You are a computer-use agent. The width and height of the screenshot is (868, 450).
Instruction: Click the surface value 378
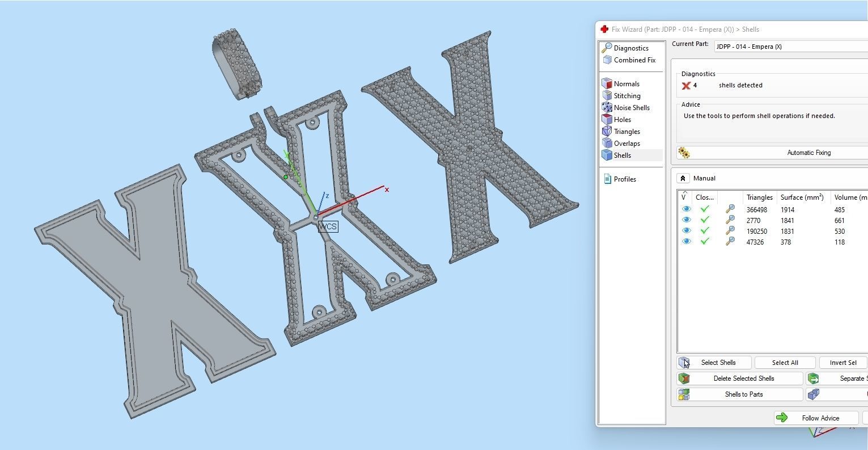786,242
